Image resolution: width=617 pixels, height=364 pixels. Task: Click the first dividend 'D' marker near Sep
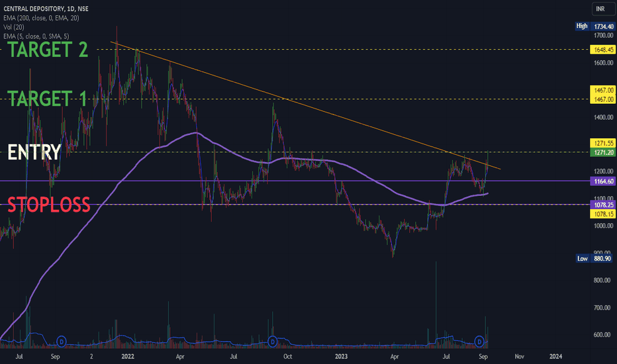pos(62,341)
